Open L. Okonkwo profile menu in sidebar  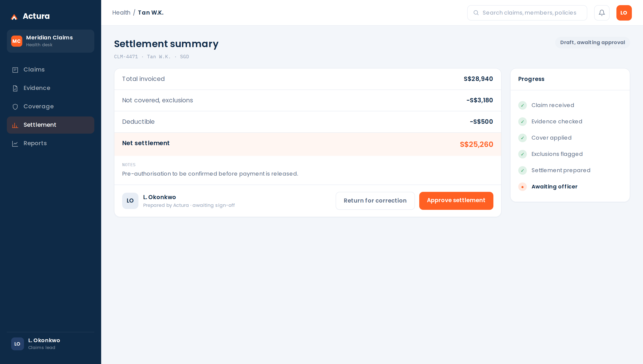pos(51,344)
